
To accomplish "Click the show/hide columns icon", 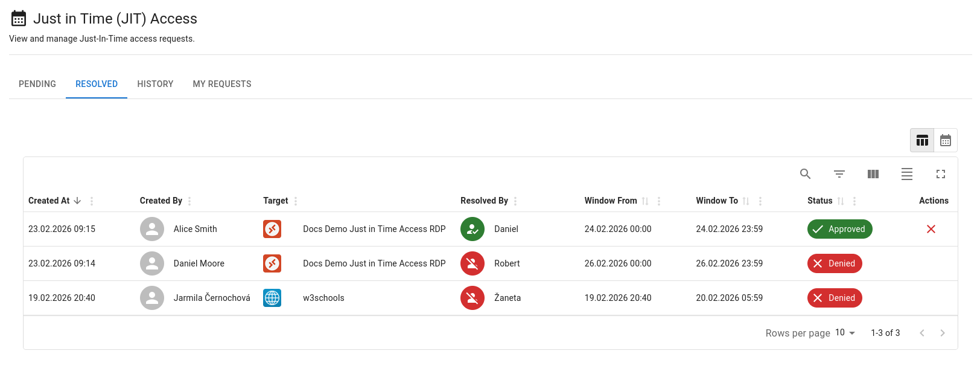I will pos(873,174).
